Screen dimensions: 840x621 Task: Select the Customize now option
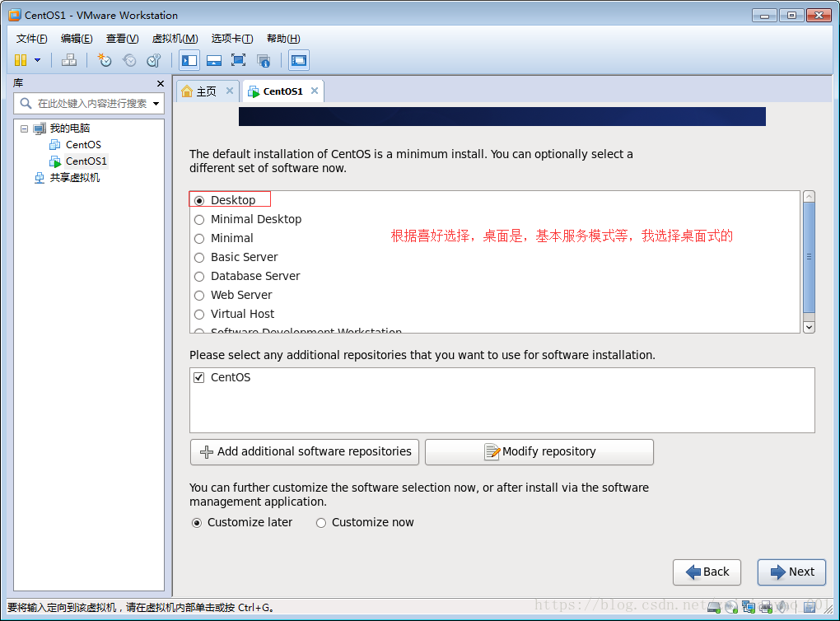[321, 523]
